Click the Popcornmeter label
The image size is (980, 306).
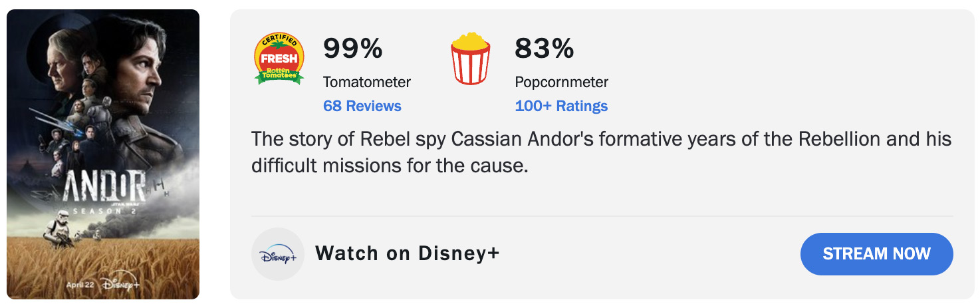[562, 82]
